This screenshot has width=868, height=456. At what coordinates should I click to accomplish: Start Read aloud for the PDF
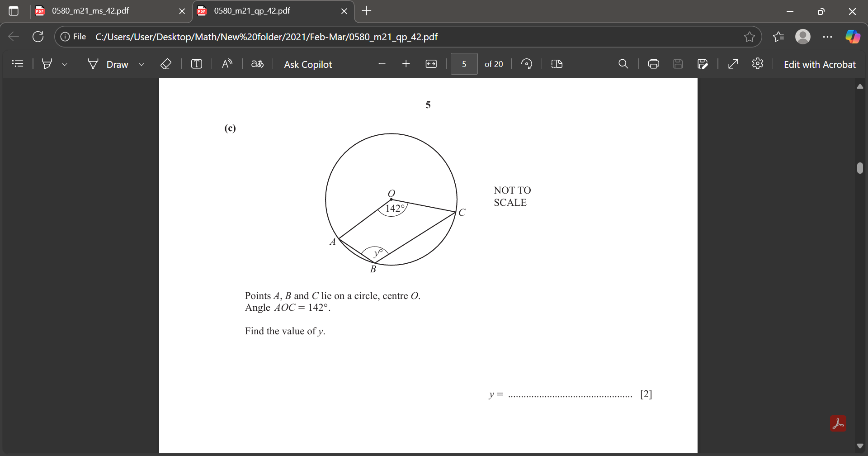[226, 64]
